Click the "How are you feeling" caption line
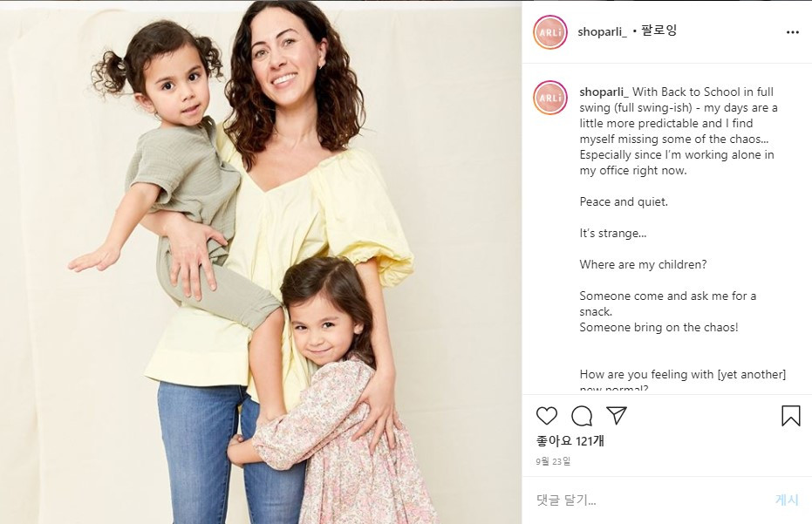This screenshot has height=524, width=812. click(682, 374)
